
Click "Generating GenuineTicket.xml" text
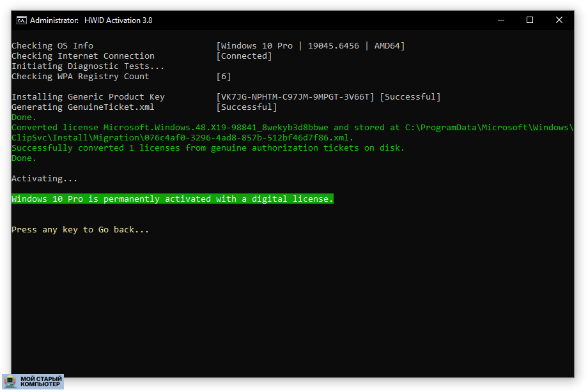pyautogui.click(x=83, y=107)
